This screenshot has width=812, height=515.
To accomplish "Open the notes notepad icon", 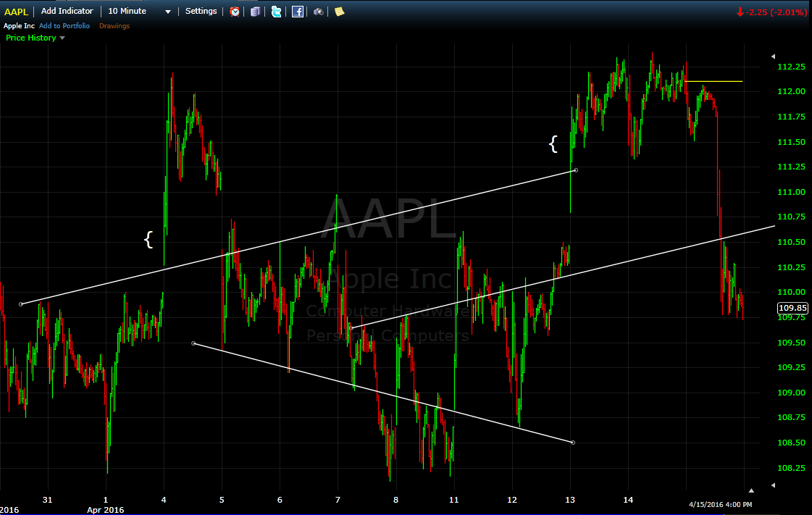I will pos(338,11).
